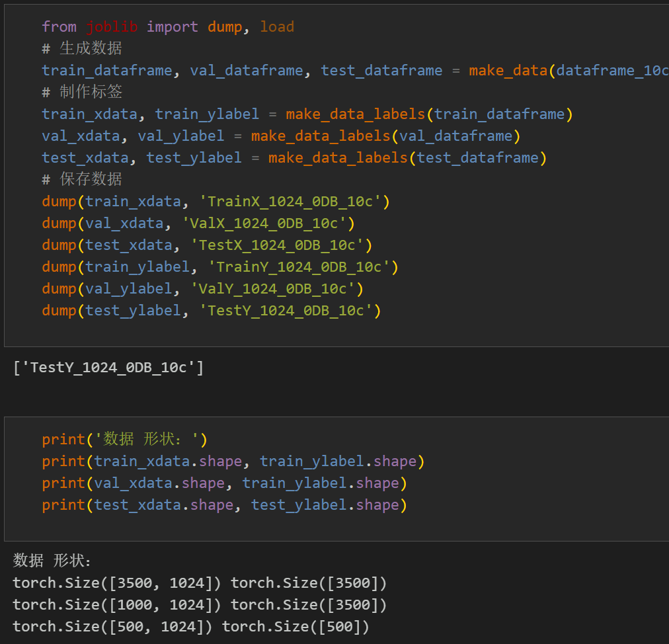Click the print('数据 形状: ') code line
The width and height of the screenshot is (669, 644).
click(x=125, y=439)
